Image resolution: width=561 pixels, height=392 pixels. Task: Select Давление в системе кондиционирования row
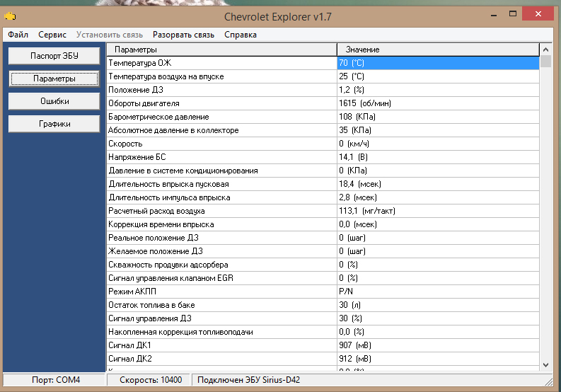click(x=323, y=171)
